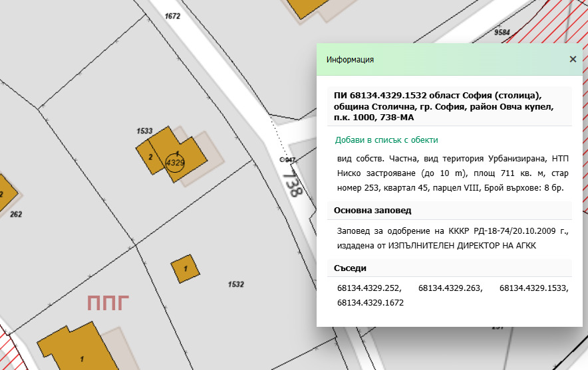This screenshot has width=588, height=370.
Task: Click neighbor identifier 68134.4329.1533
Action: coord(534,288)
